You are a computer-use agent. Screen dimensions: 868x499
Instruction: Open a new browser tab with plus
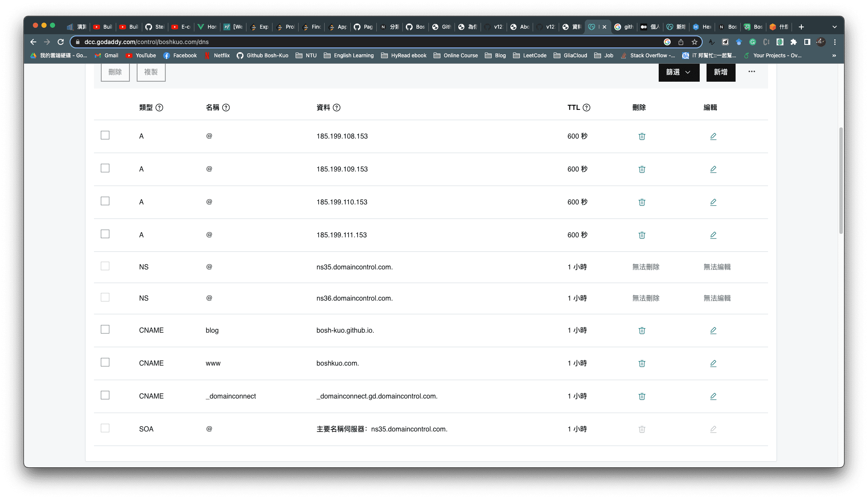coord(801,27)
